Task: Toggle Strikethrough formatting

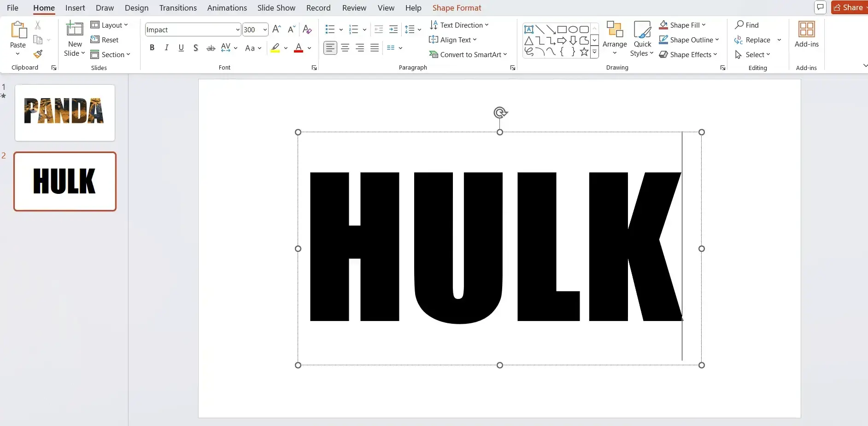Action: click(x=211, y=48)
